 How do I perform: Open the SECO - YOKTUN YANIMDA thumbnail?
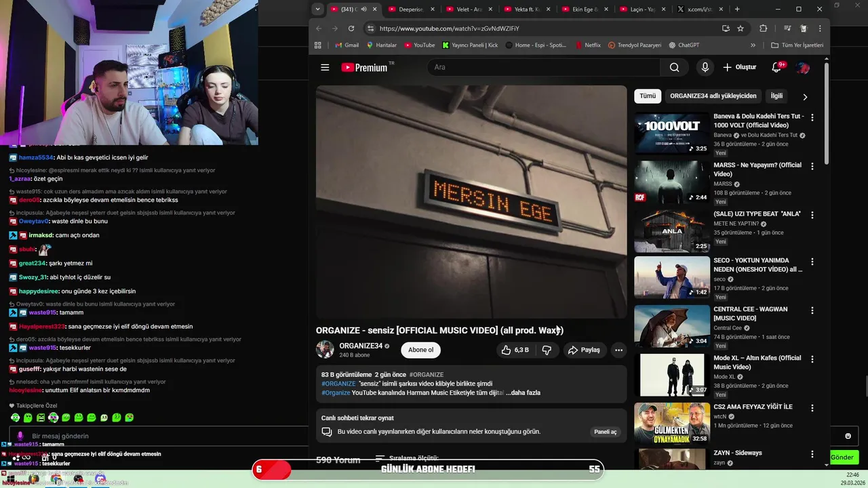pyautogui.click(x=672, y=277)
